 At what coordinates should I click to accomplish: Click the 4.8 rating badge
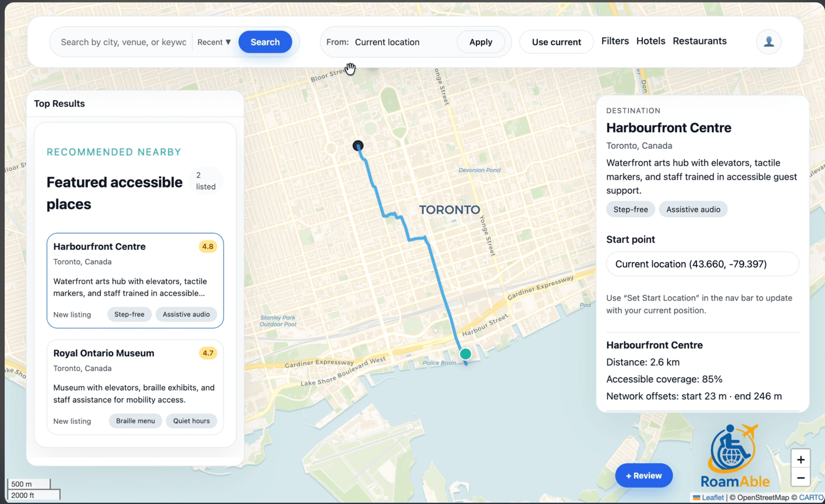click(207, 247)
